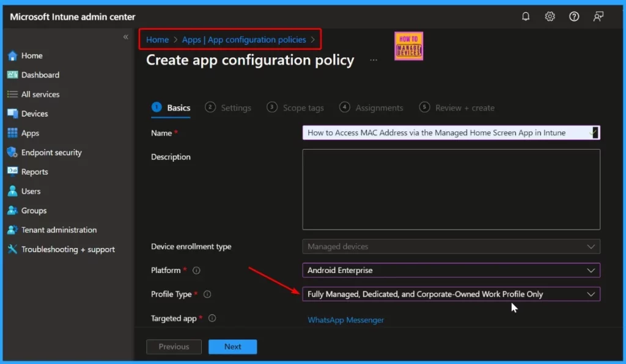
Task: Open the ellipsis menu beside page title
Action: click(374, 60)
